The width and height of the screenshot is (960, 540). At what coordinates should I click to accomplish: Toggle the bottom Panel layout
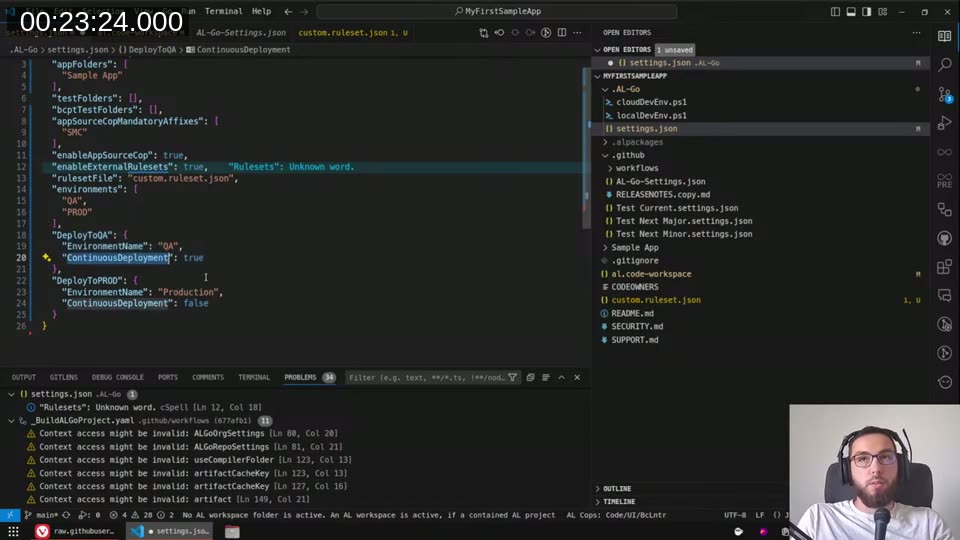point(851,12)
